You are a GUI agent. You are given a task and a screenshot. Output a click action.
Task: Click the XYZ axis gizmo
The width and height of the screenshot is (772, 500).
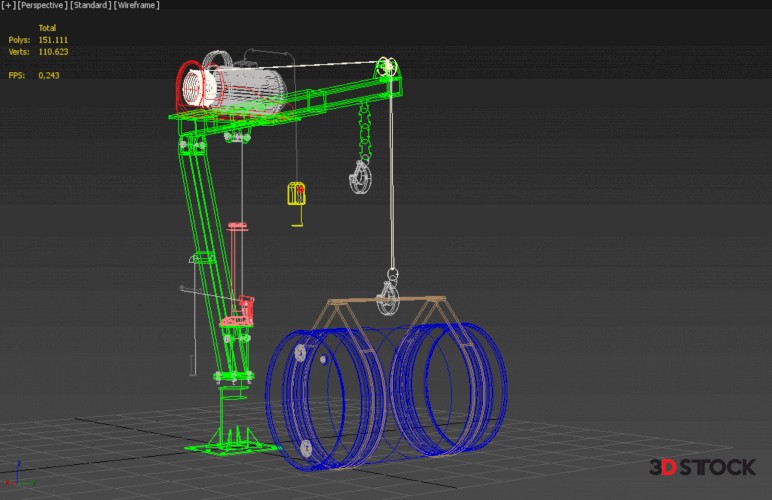coord(18,474)
